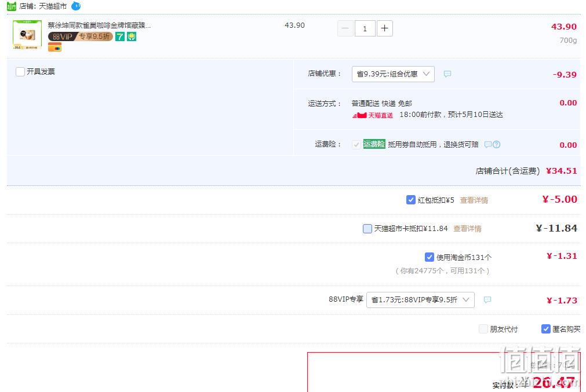Screen dimensions: 586x392
Task: Click 你有24775个，可用131个 coin note
Action: click(x=442, y=270)
